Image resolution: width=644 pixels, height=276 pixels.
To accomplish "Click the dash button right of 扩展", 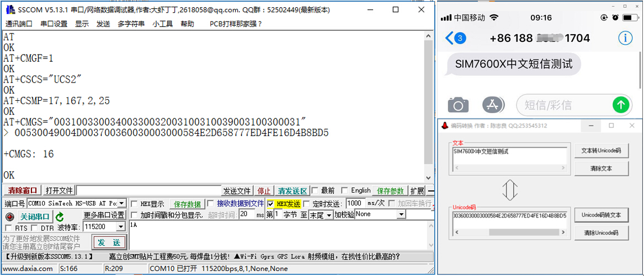I will [431, 191].
